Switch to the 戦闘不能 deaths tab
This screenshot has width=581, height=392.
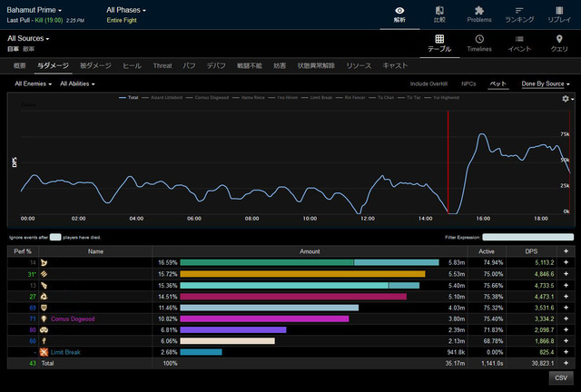click(250, 65)
